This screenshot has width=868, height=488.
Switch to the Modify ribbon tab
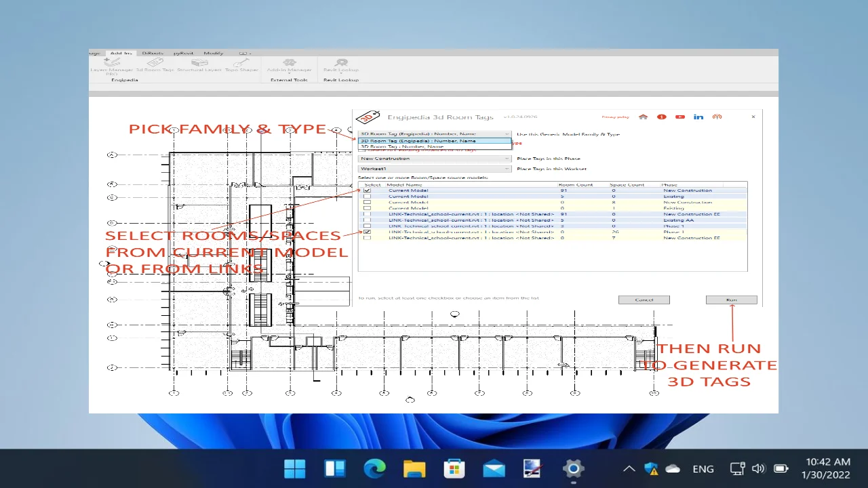click(214, 53)
